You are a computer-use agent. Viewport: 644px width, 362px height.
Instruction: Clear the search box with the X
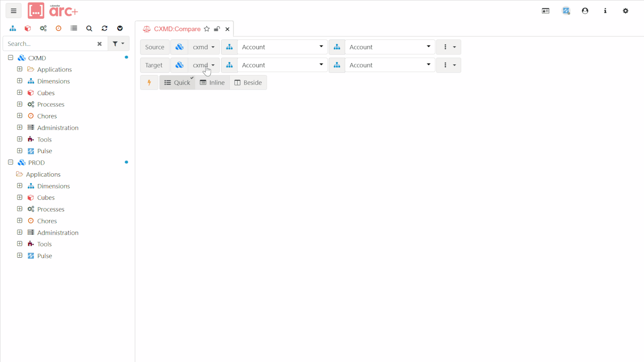(x=100, y=44)
